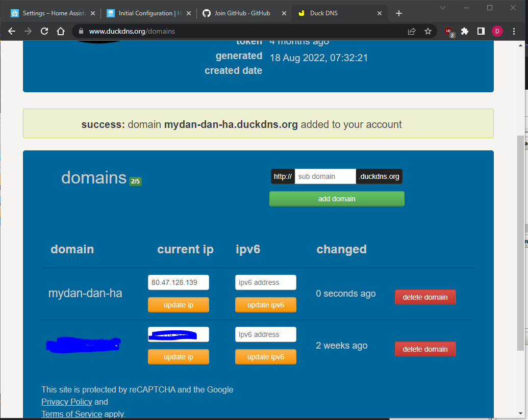Click the 'http://' prefix label

pos(283,176)
